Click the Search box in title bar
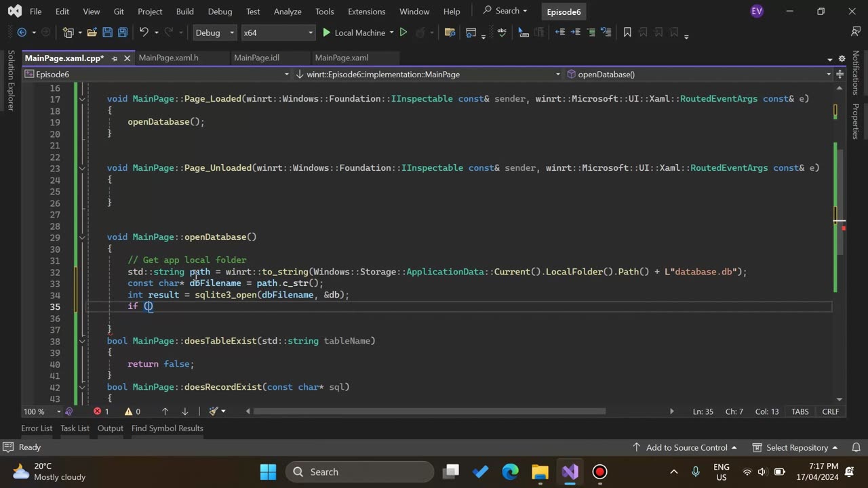The width and height of the screenshot is (868, 488). click(x=506, y=11)
